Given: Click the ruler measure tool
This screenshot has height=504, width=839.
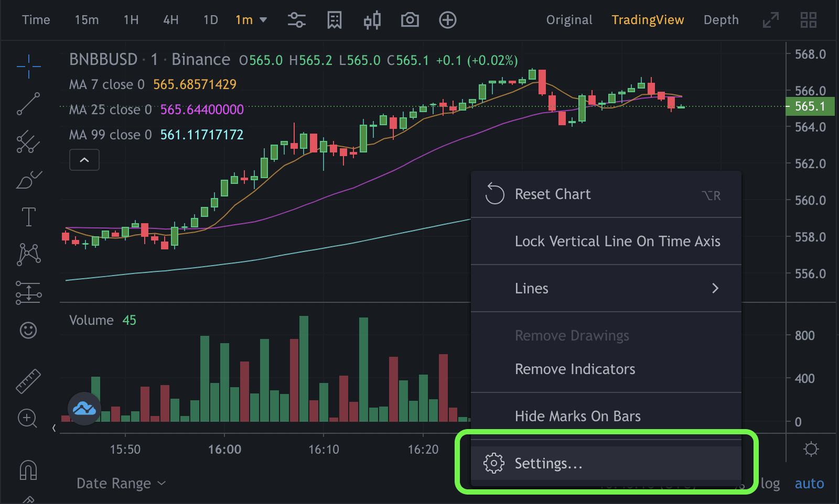Looking at the screenshot, I should pyautogui.click(x=28, y=381).
